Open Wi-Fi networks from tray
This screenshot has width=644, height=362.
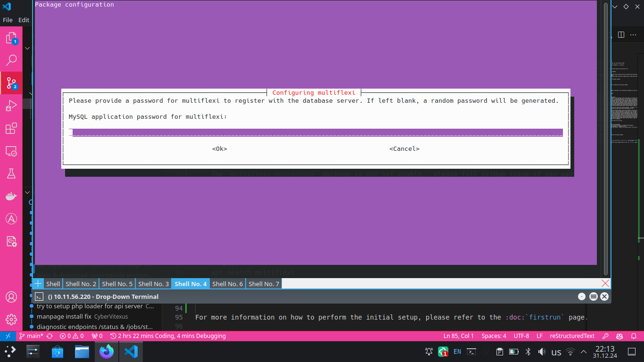(570, 352)
